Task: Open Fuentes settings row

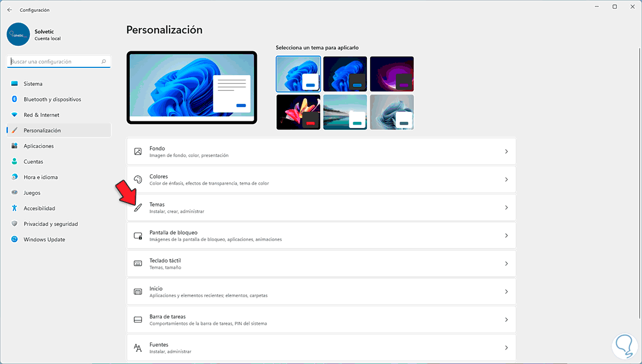Action: (321, 348)
